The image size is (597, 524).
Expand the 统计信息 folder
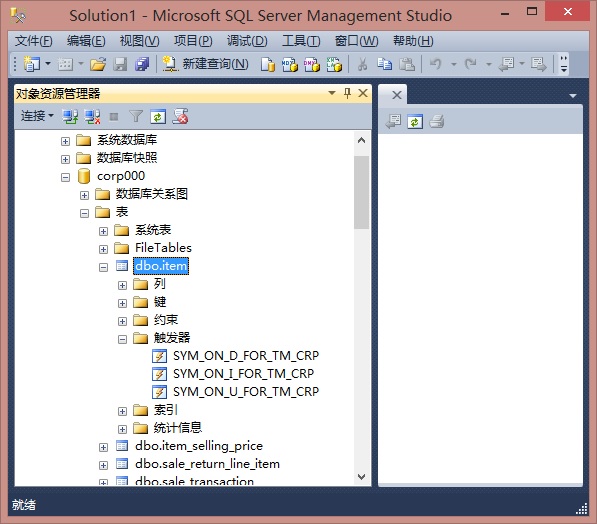tap(122, 429)
